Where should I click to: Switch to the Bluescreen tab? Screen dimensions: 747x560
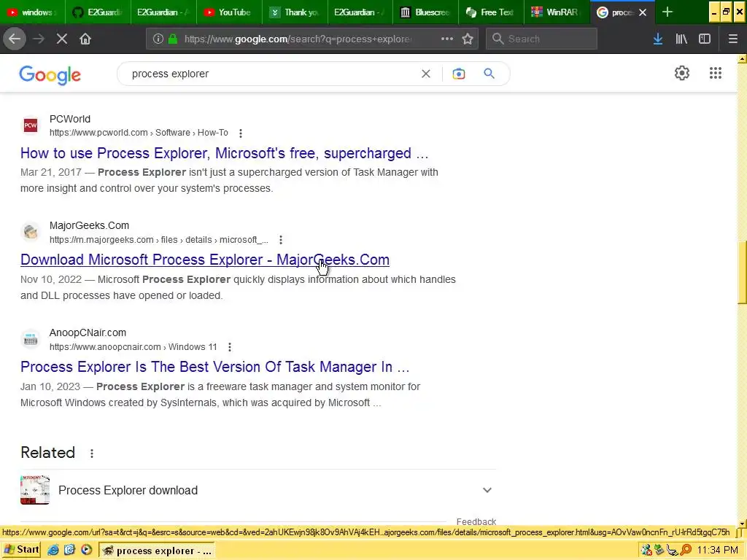point(425,12)
